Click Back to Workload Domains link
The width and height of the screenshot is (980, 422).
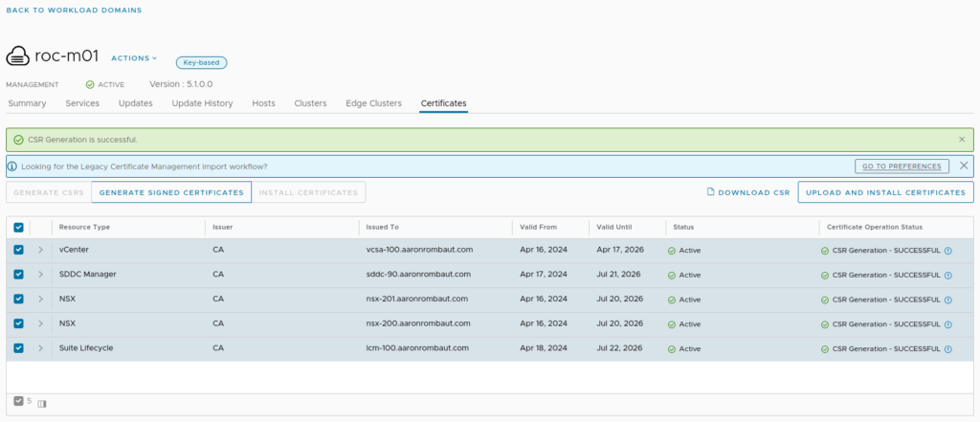[x=75, y=11]
